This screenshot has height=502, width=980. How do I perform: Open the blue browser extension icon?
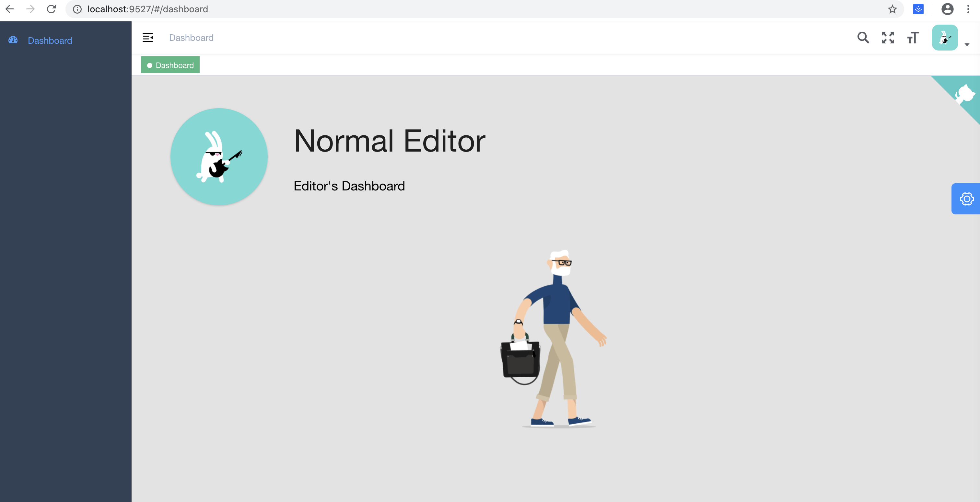tap(918, 9)
